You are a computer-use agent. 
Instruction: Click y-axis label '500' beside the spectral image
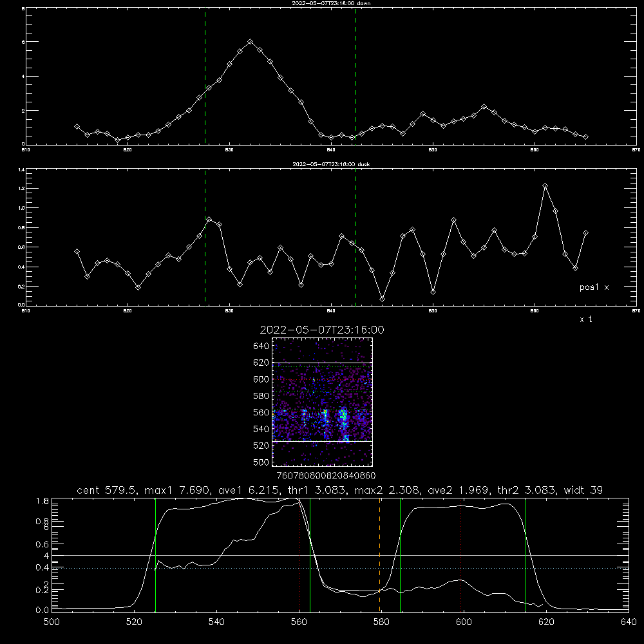tap(261, 462)
